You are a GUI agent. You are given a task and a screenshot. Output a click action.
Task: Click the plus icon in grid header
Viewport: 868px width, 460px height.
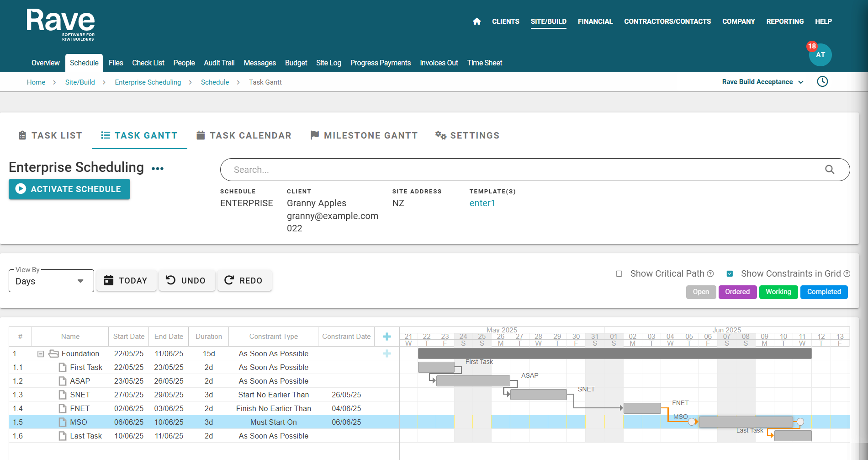[387, 337]
